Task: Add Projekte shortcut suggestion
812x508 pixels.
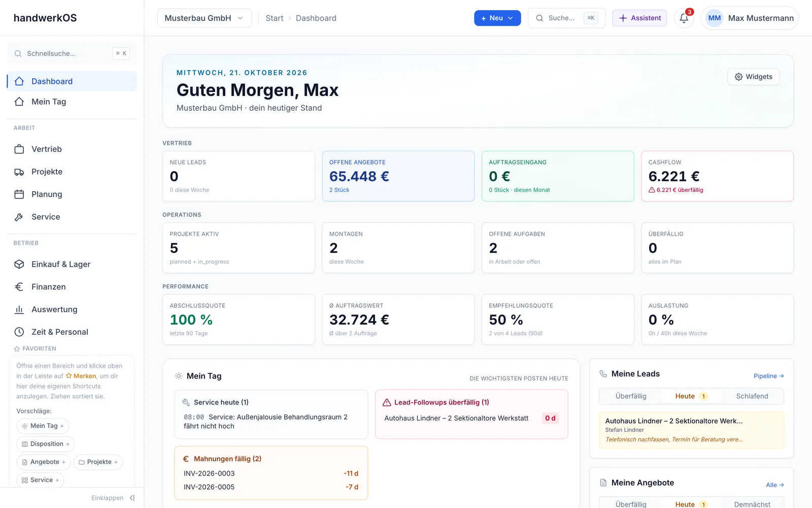Action: (x=98, y=462)
